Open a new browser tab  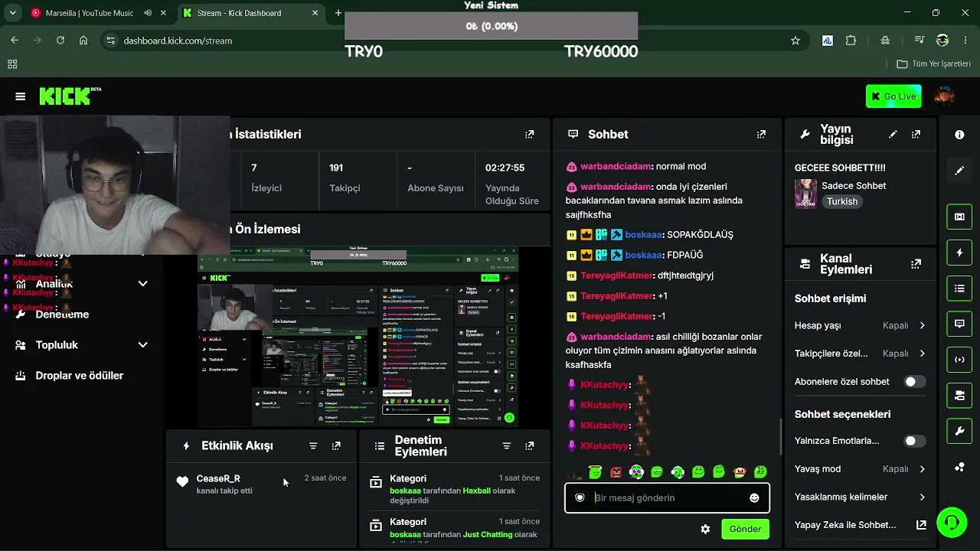(x=338, y=13)
